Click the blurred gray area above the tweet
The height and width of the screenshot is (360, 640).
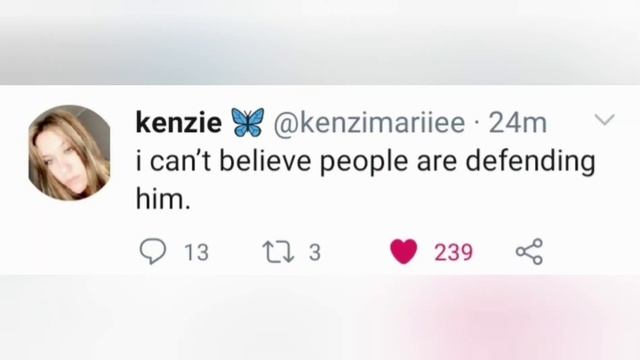coord(320,42)
